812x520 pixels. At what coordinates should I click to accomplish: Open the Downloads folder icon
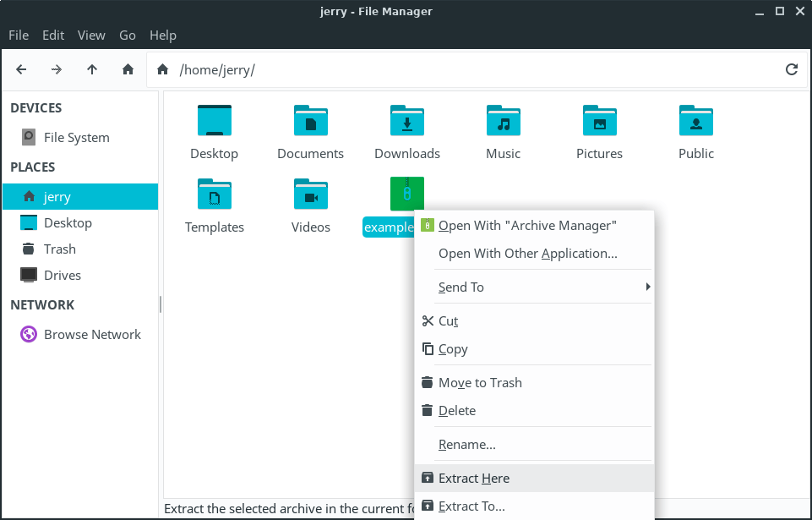point(407,121)
